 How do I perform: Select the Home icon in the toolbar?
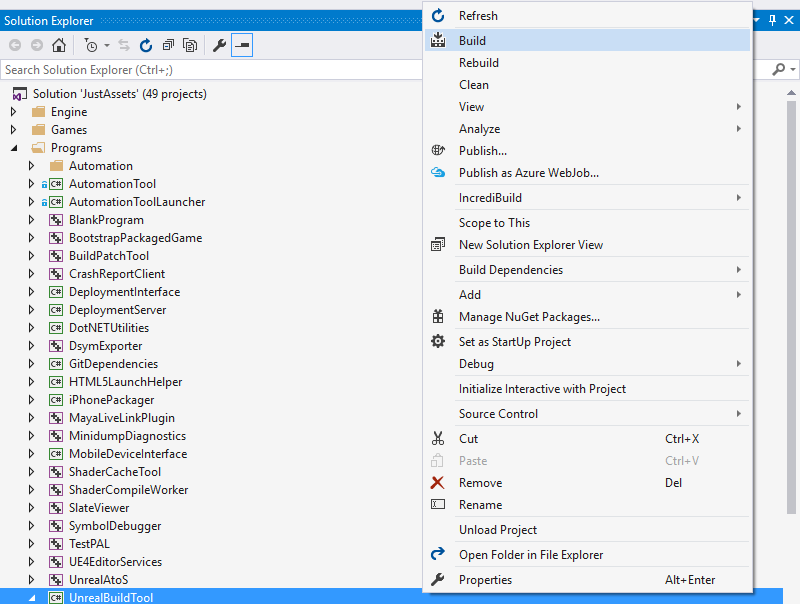pyautogui.click(x=60, y=44)
